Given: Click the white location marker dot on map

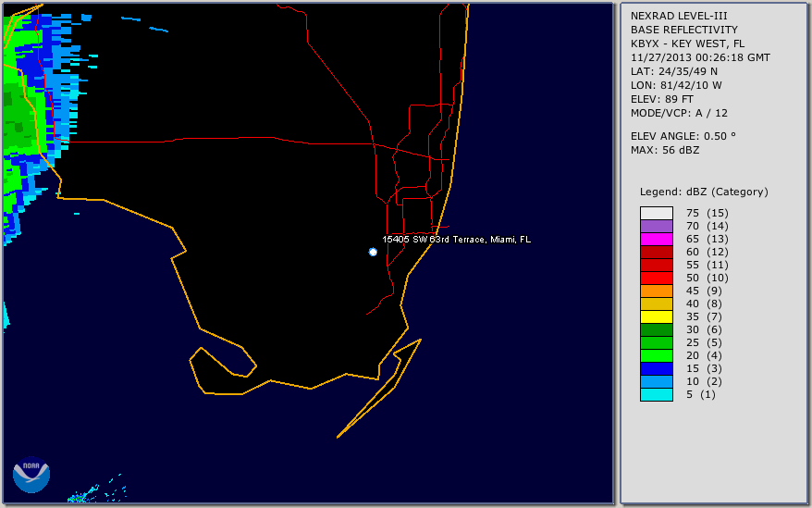Looking at the screenshot, I should click(x=373, y=252).
